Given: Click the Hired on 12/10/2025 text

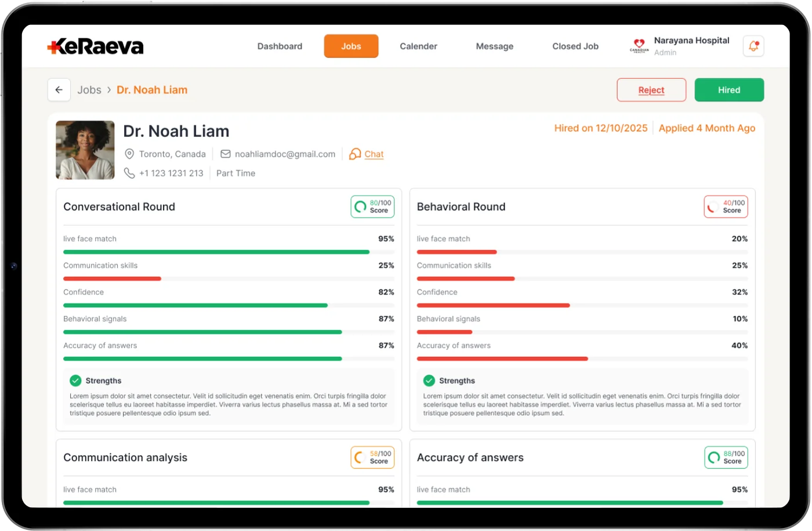Looking at the screenshot, I should point(601,128).
